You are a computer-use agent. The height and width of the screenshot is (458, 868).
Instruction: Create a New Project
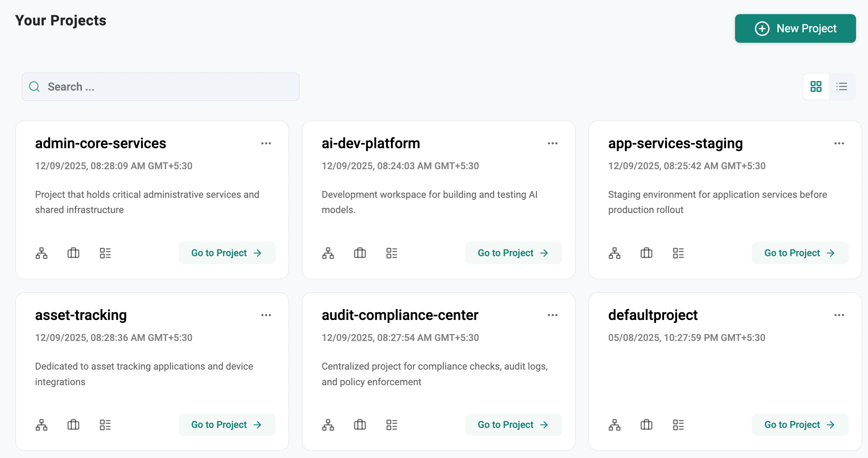795,28
